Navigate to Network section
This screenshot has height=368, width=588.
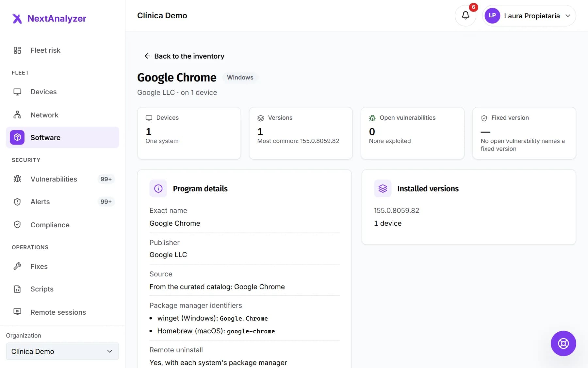pyautogui.click(x=62, y=115)
